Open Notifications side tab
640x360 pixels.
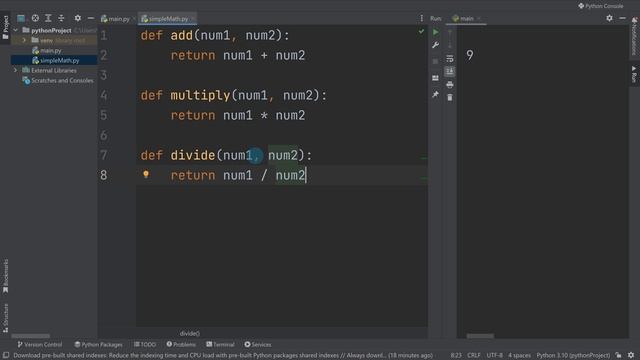pos(634,36)
